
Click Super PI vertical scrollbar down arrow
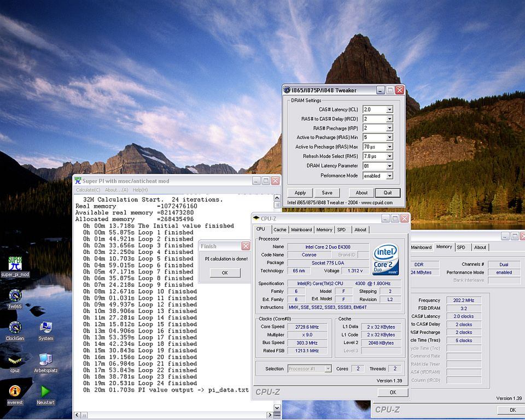click(x=277, y=407)
